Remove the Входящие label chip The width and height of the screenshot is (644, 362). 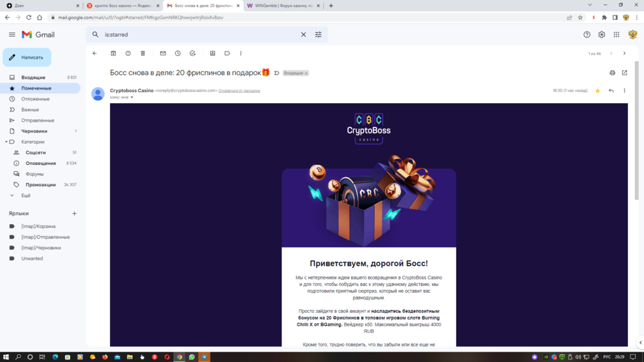306,73
